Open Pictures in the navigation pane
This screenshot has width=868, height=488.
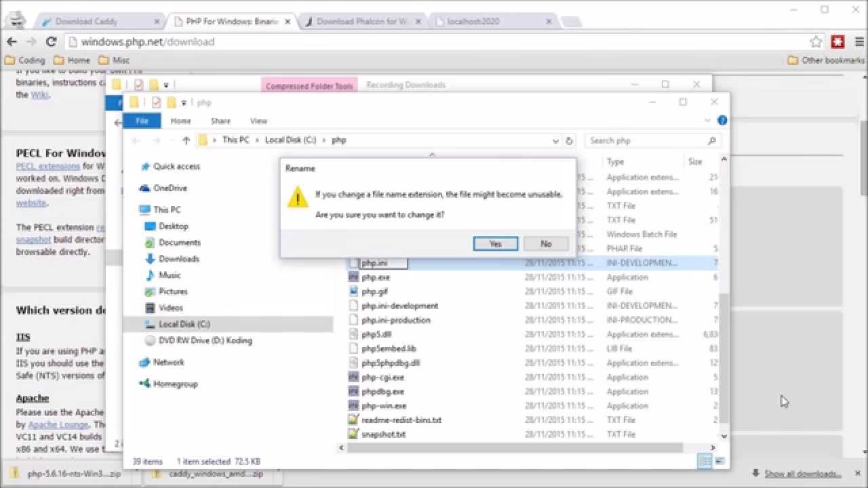pyautogui.click(x=173, y=291)
